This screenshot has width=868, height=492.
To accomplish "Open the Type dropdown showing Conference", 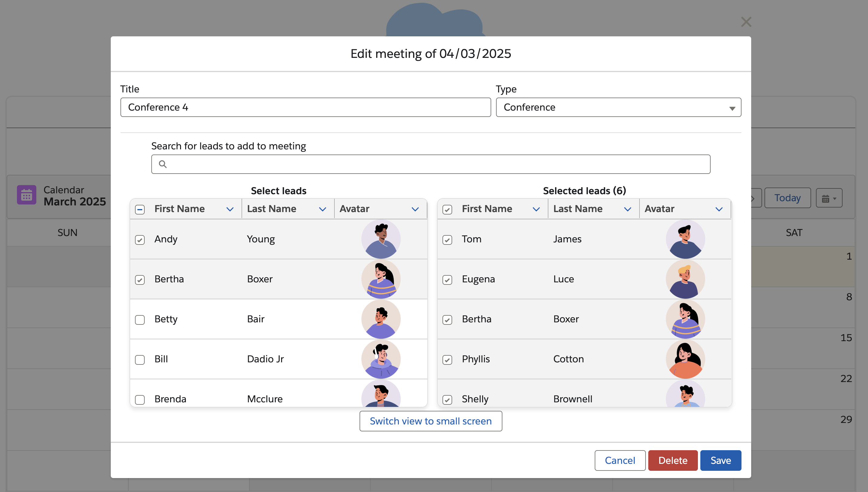I will click(x=618, y=108).
